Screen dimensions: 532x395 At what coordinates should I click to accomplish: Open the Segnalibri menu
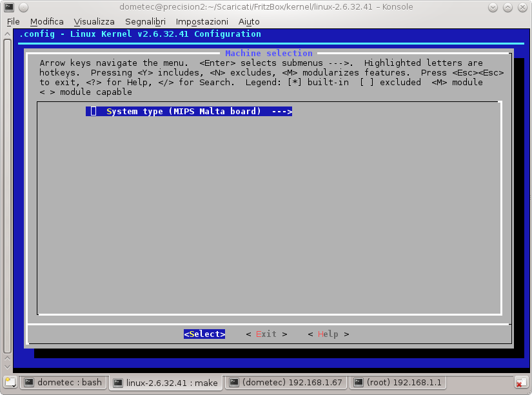click(145, 21)
